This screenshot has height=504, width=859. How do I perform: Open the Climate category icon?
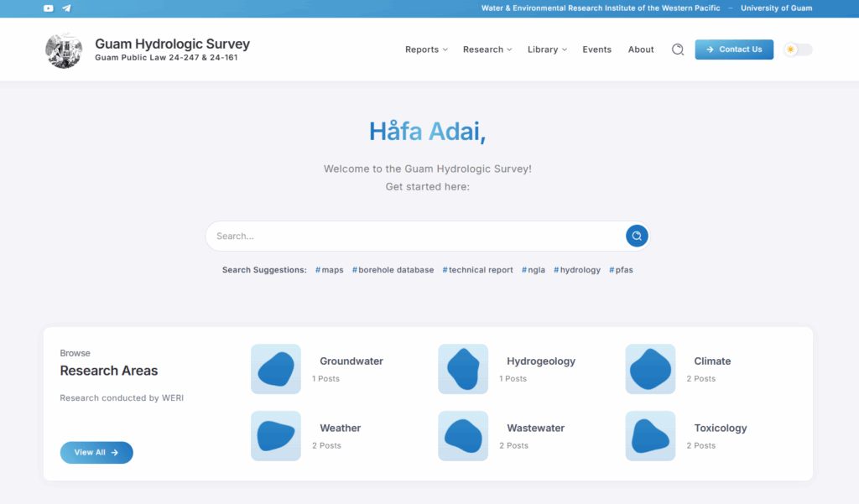(x=650, y=369)
